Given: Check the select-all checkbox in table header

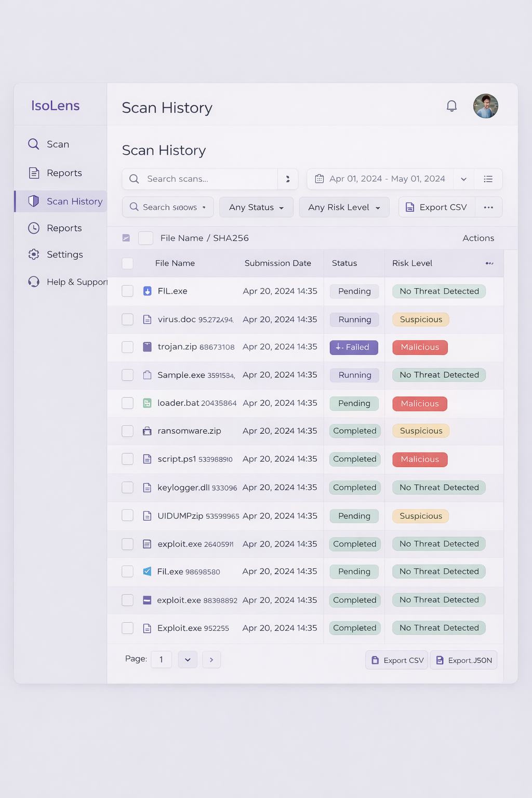Looking at the screenshot, I should [x=127, y=263].
